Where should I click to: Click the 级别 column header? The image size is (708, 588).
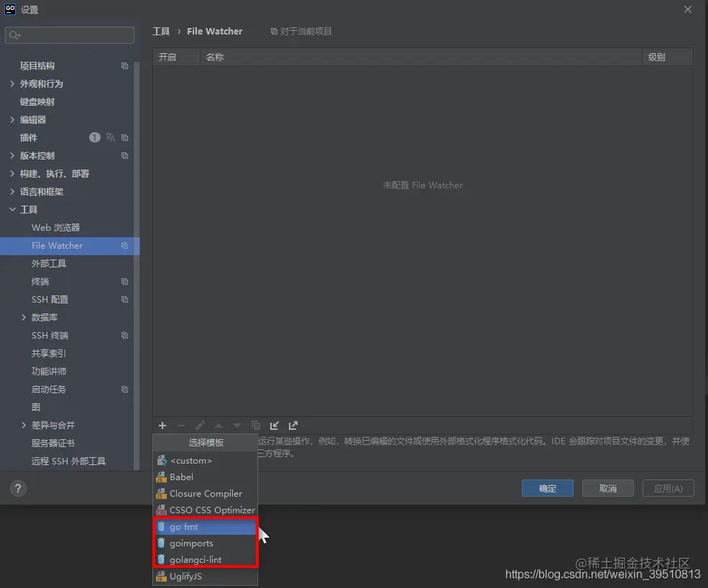[x=668, y=58]
